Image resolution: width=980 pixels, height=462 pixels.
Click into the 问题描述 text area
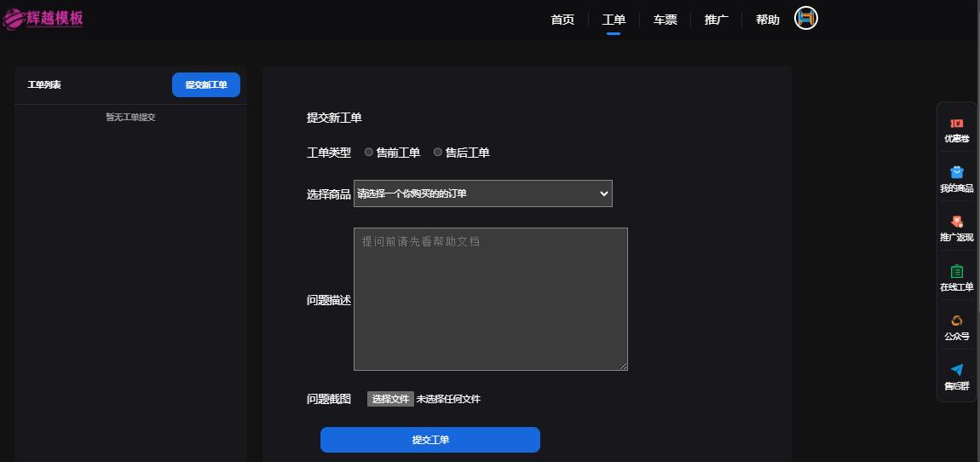490,298
